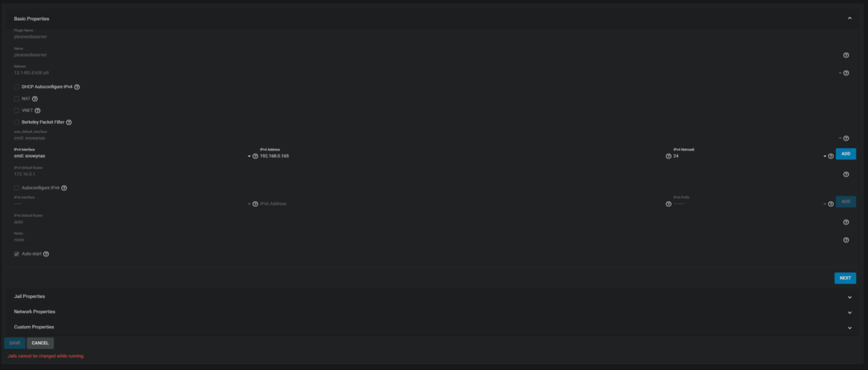Toggle the VNET checkbox
This screenshot has width=868, height=370.
point(17,110)
